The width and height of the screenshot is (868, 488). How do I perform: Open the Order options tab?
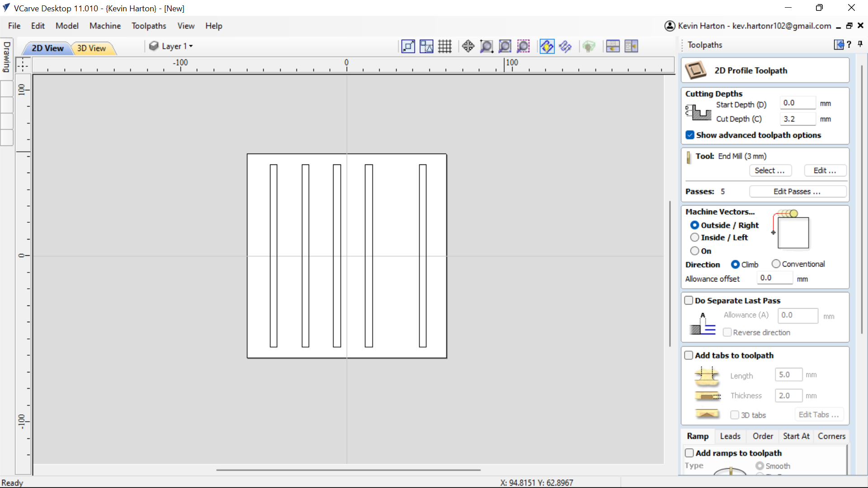click(763, 436)
